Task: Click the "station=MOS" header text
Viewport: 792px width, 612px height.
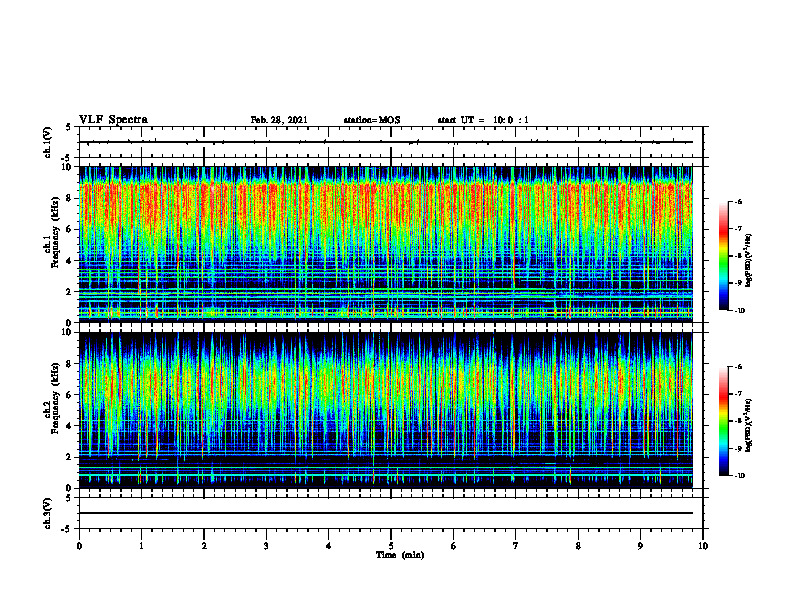Action: pos(372,120)
